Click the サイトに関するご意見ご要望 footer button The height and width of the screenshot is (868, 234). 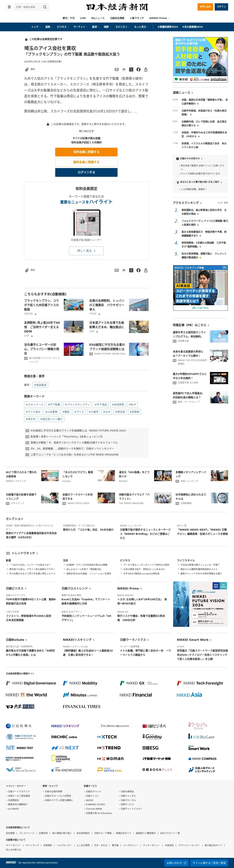(209, 863)
